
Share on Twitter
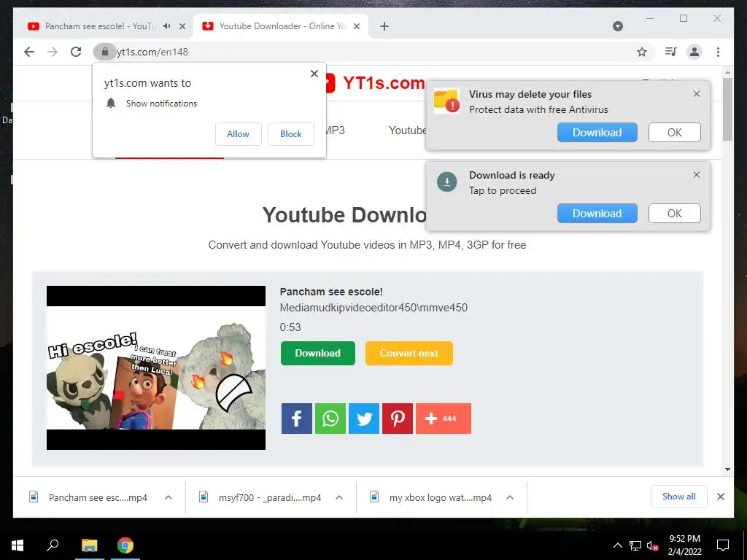(364, 419)
